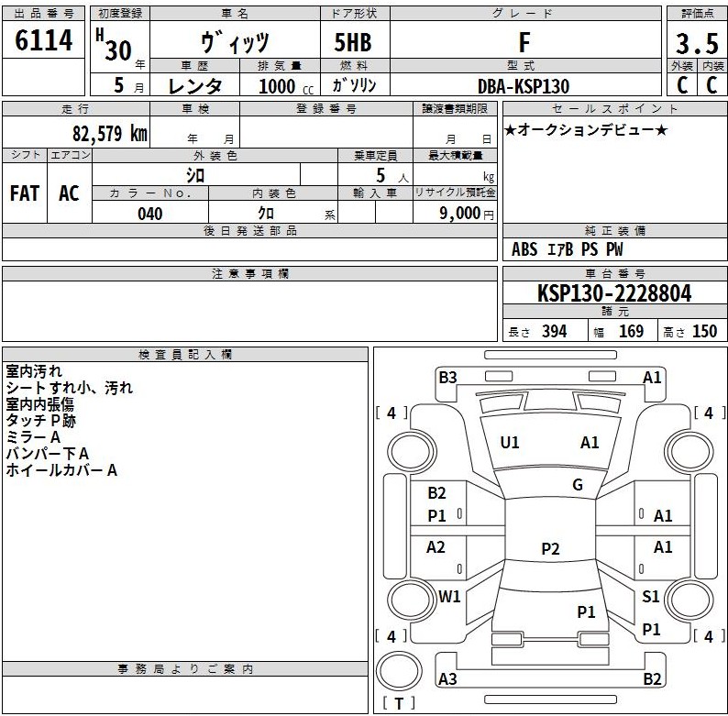Click the A2 mark on the diagram
The height and width of the screenshot is (716, 728).
click(x=436, y=547)
